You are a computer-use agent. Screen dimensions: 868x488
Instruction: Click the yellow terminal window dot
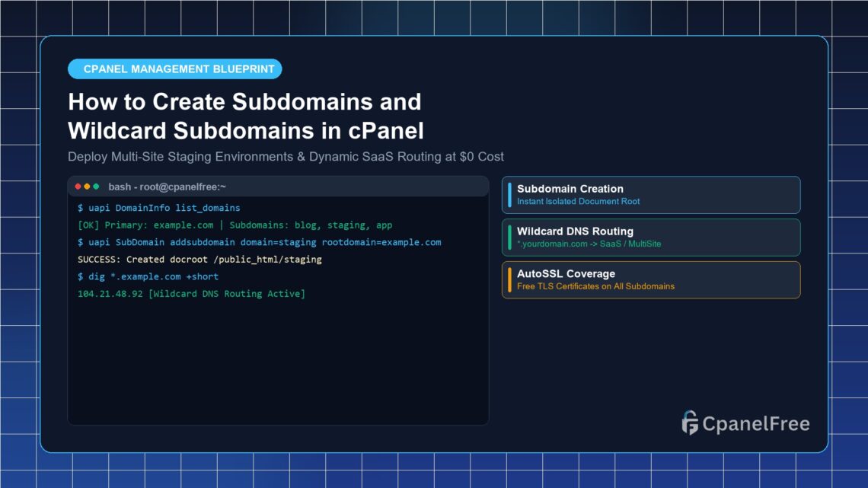(x=87, y=187)
